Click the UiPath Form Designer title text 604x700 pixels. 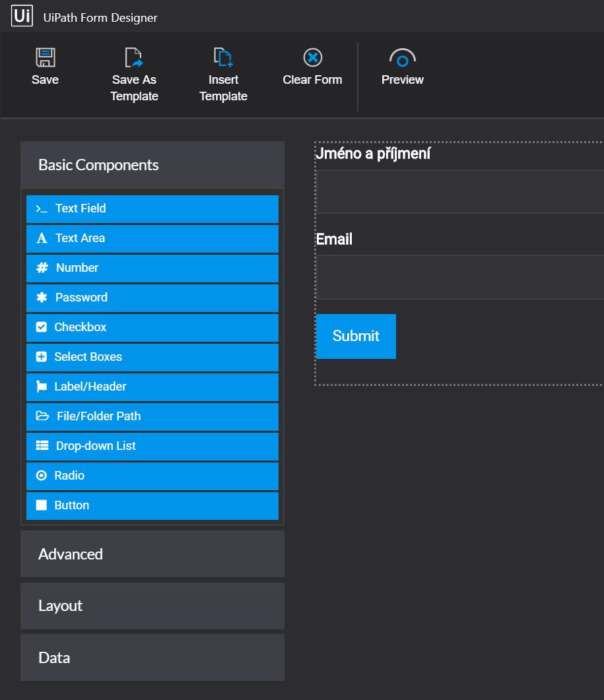click(100, 18)
